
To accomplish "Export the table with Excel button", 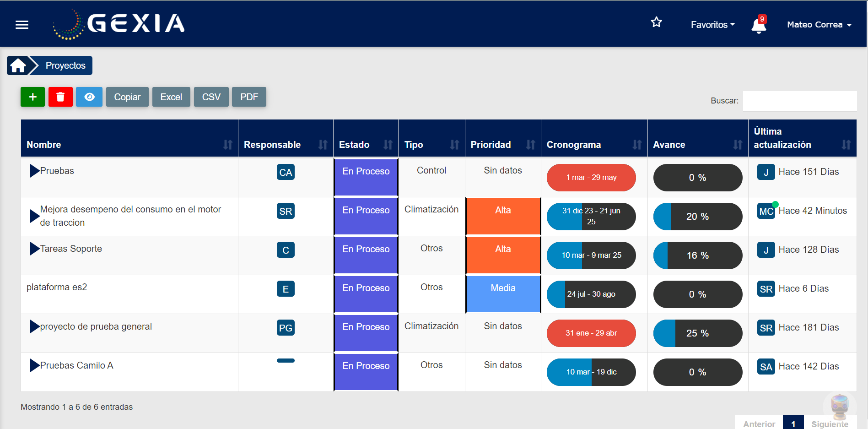I will click(171, 97).
